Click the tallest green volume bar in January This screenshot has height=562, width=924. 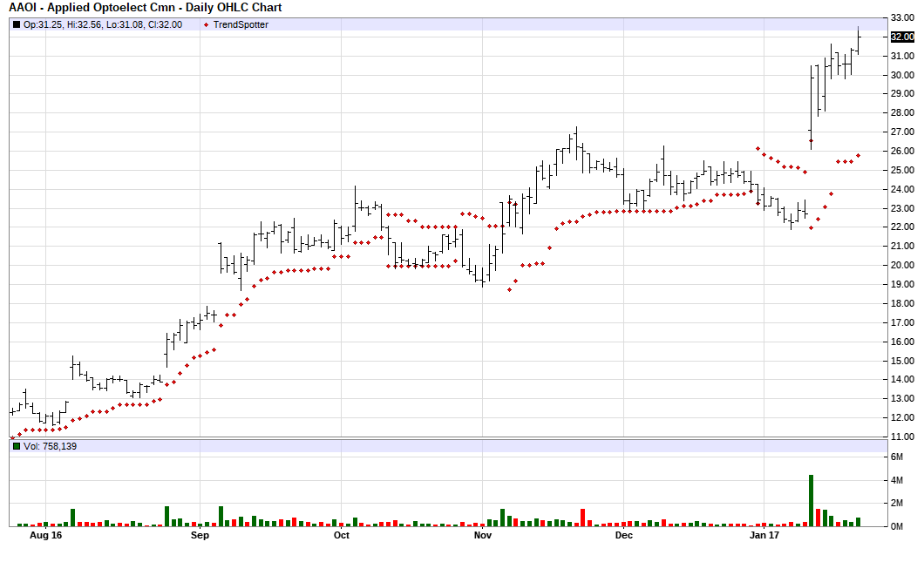(x=811, y=501)
